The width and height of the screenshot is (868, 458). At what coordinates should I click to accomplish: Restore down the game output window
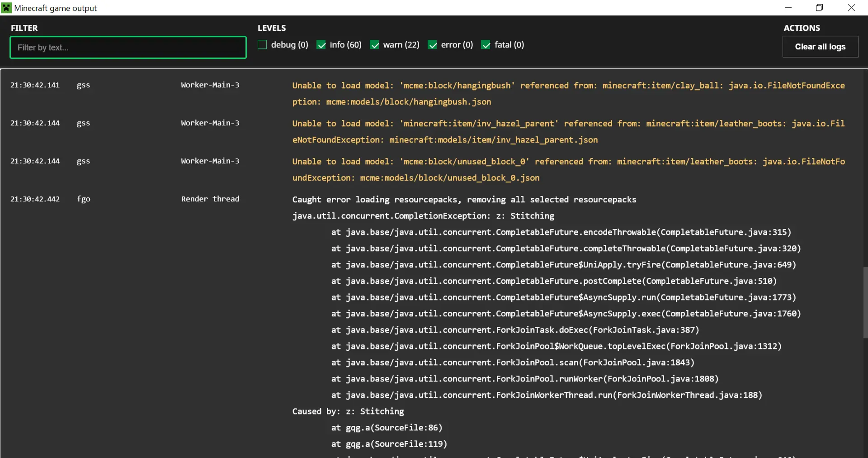[819, 8]
